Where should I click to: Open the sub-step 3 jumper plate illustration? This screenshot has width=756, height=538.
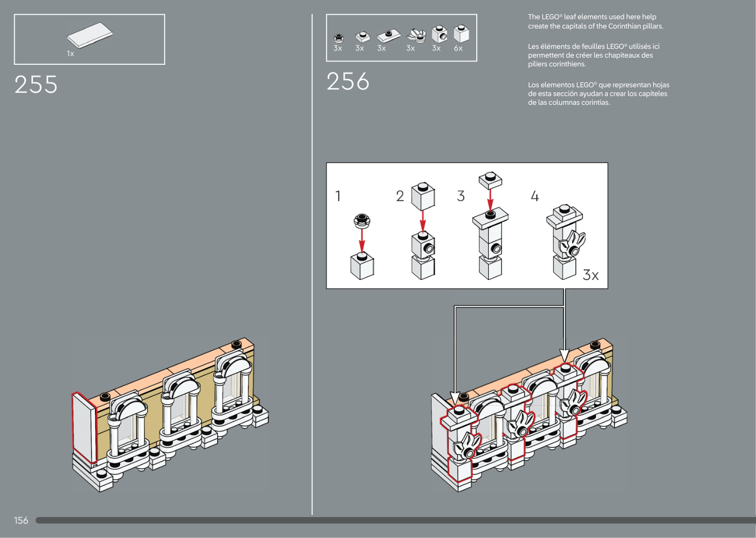(490, 226)
